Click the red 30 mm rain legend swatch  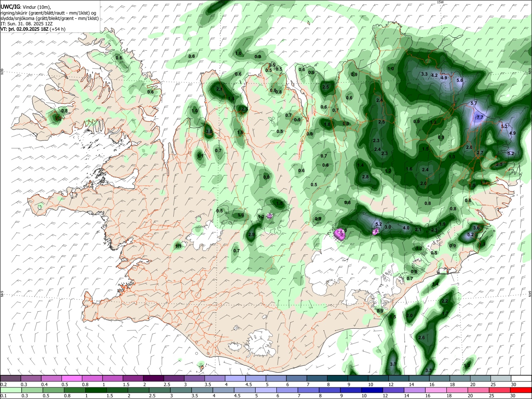(521, 390)
